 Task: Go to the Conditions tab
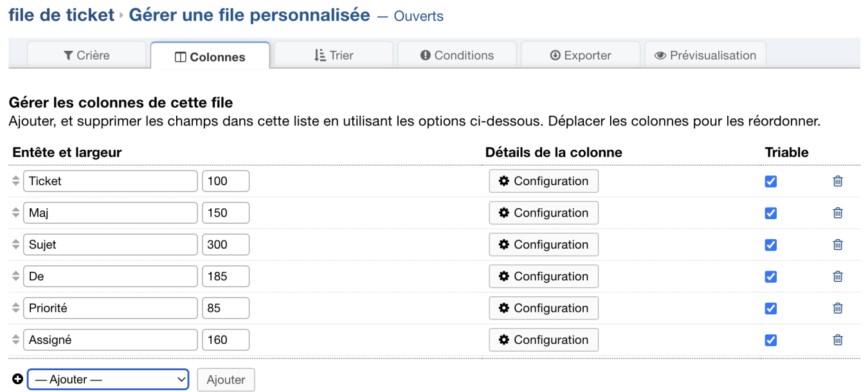point(457,55)
